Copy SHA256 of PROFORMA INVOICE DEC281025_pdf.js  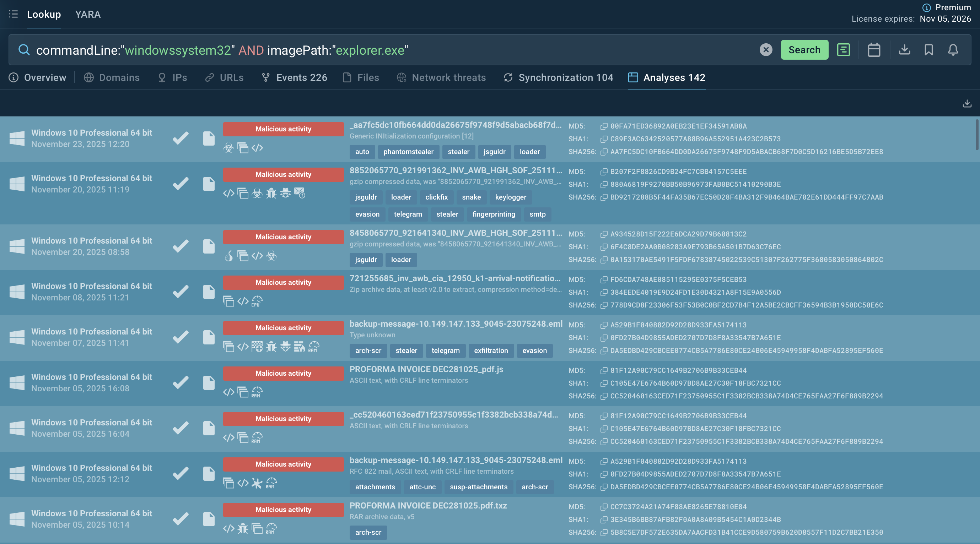point(604,396)
